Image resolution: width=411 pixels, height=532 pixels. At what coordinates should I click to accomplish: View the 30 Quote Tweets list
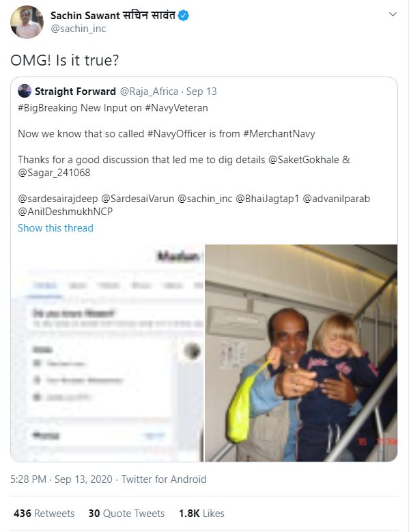tap(126, 514)
